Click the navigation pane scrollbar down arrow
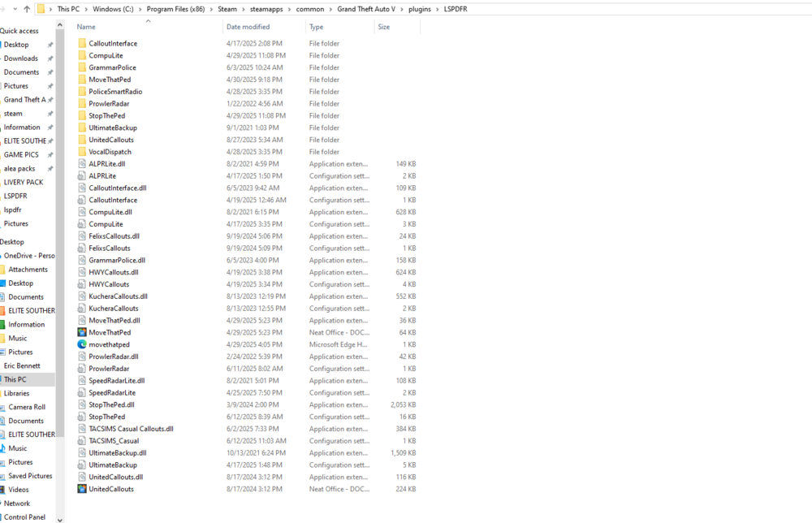812x523 pixels. click(x=59, y=520)
